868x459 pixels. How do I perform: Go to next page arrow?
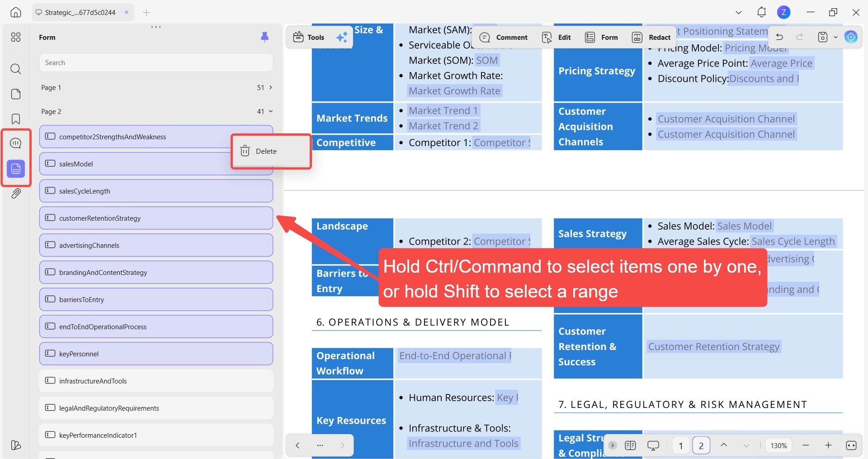746,445
